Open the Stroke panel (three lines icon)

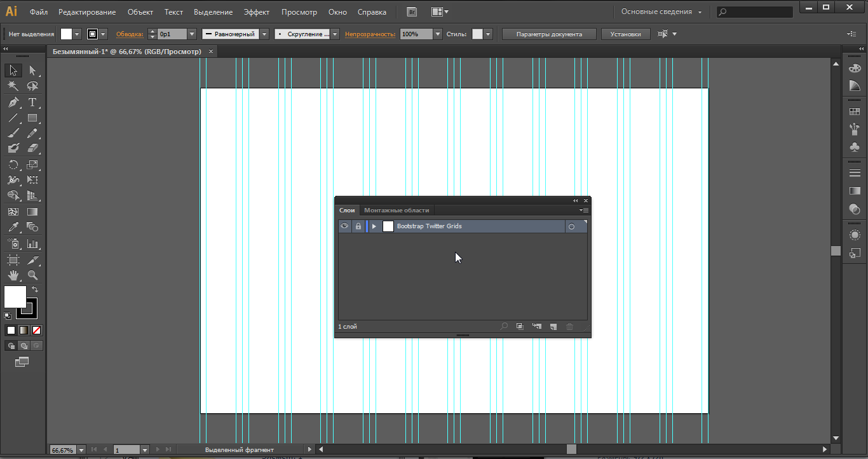coord(855,173)
